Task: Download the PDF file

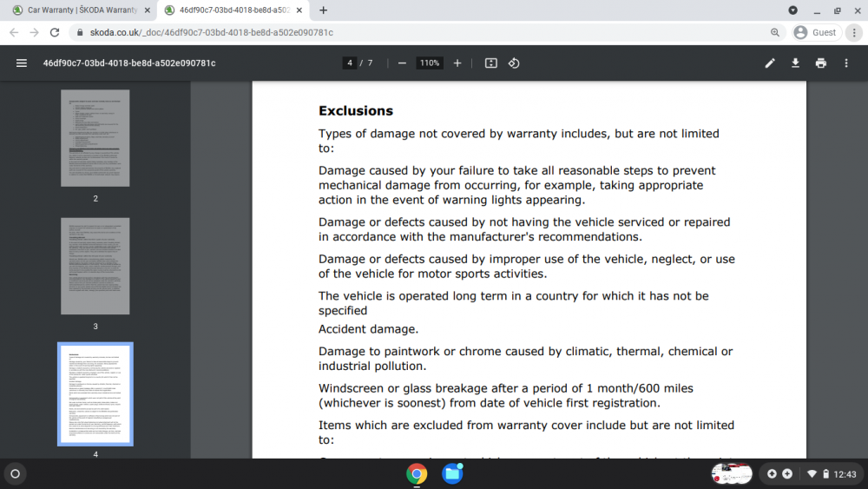Action: click(795, 63)
